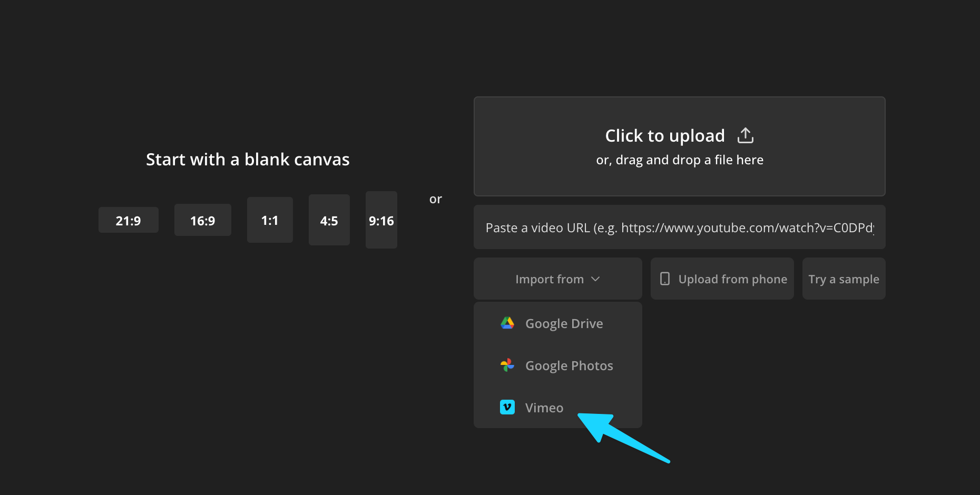The image size is (980, 495).
Task: Click the drag and drop a file here text
Action: tap(679, 160)
